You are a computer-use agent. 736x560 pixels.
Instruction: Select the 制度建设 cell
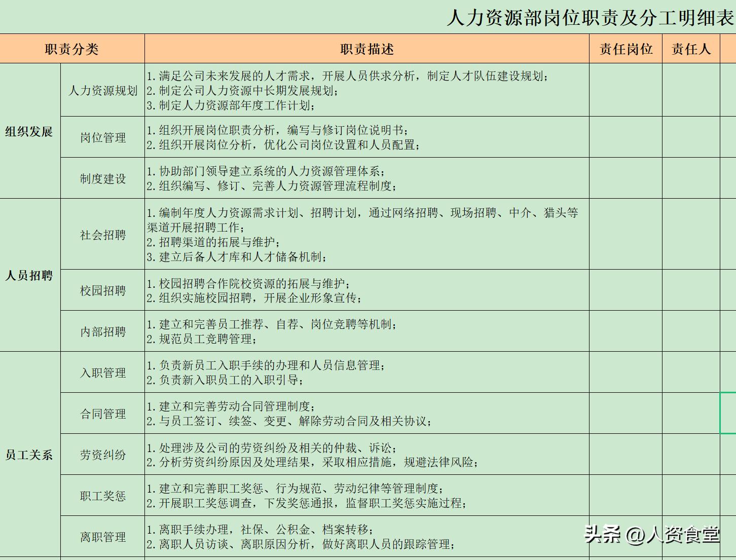tap(103, 178)
